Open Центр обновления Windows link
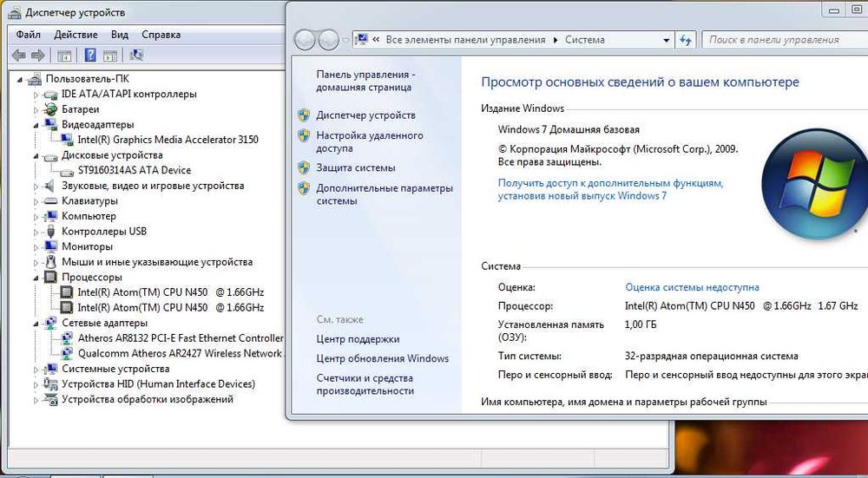Screen dimensions: 868x478 pyautogui.click(x=383, y=358)
